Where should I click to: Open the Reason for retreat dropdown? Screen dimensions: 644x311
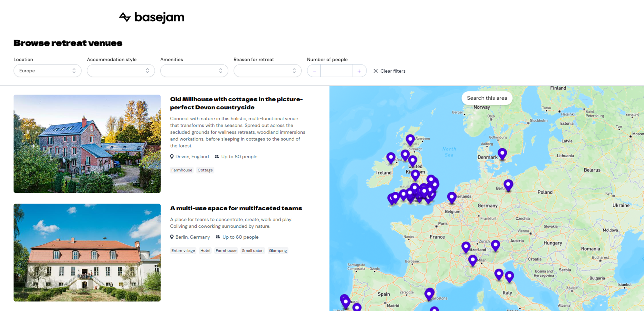tap(268, 71)
